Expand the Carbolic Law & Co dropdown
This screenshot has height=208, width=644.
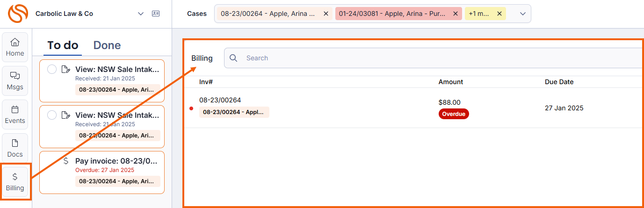click(x=141, y=14)
